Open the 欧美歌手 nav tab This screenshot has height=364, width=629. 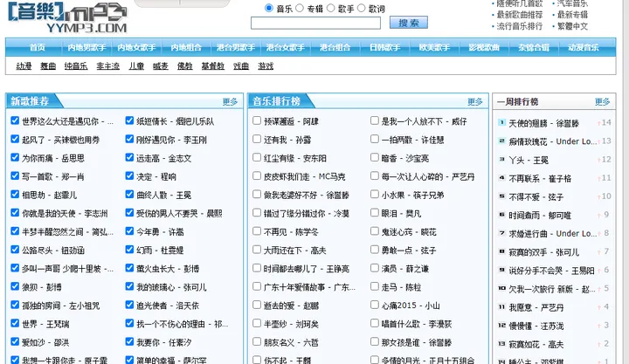tap(434, 47)
